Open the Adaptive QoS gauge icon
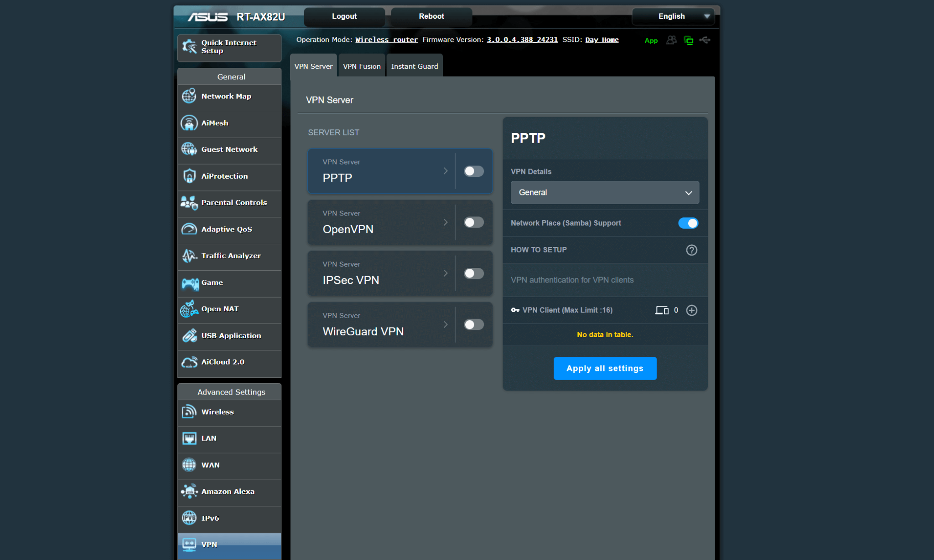 click(x=189, y=229)
